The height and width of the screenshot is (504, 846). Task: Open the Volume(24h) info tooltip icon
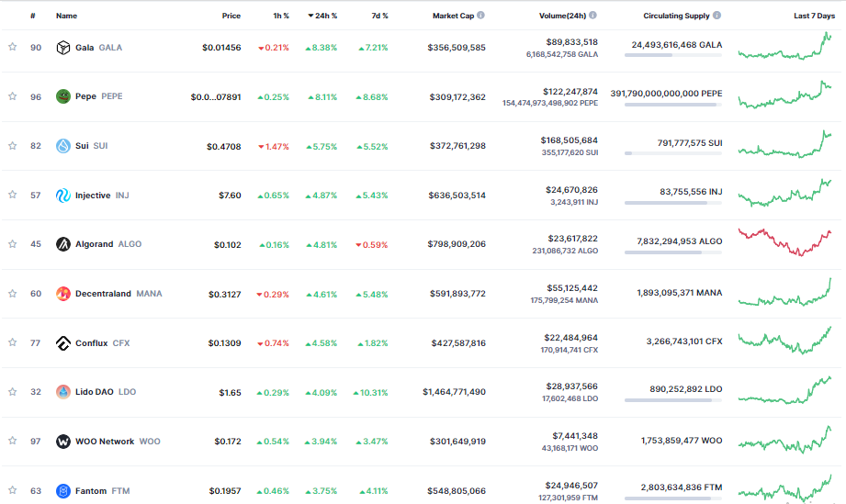pyautogui.click(x=593, y=15)
